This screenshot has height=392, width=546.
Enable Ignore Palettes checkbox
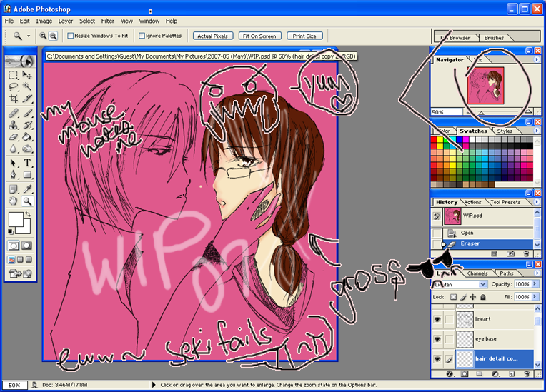142,36
